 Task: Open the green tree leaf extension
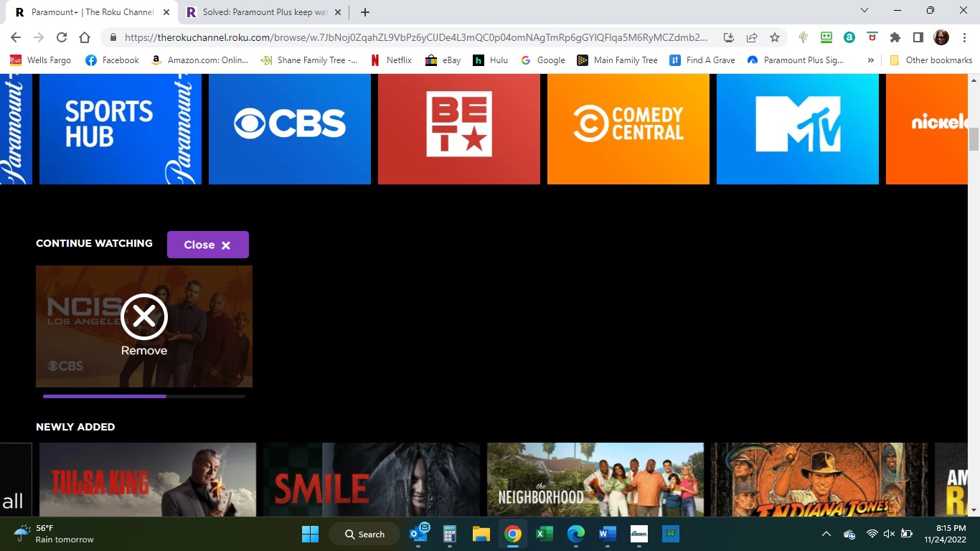(804, 37)
